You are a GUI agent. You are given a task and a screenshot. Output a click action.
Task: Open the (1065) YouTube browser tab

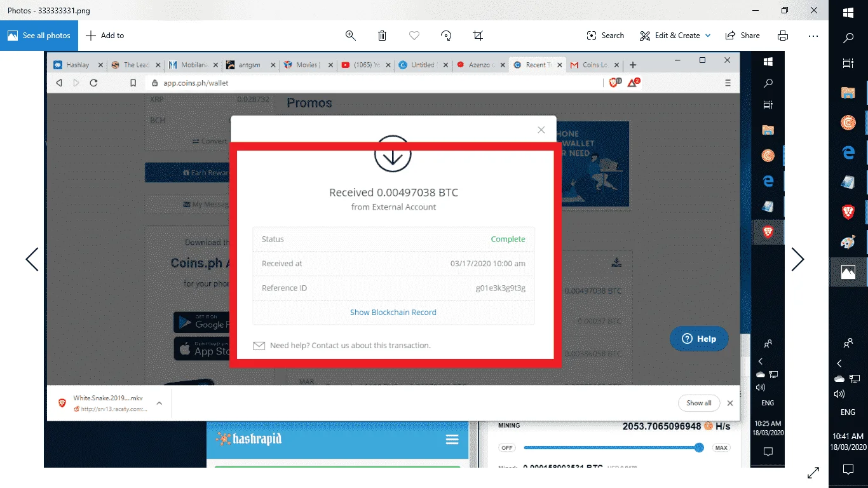[365, 65]
